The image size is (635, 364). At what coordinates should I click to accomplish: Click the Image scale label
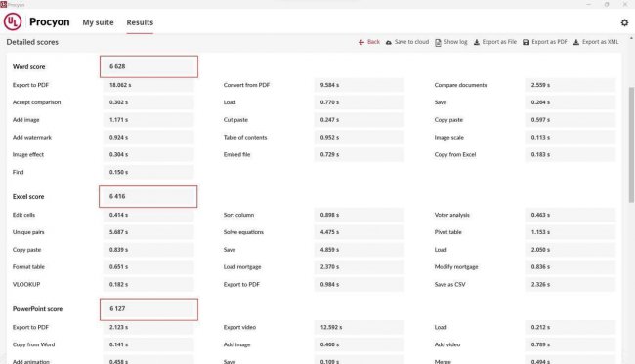tap(448, 137)
